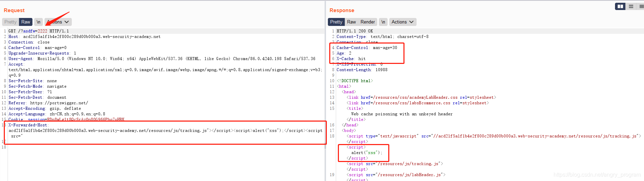Click the academyLabHeader.css link line
Viewport: 644px width, 181px height.
click(x=421, y=97)
